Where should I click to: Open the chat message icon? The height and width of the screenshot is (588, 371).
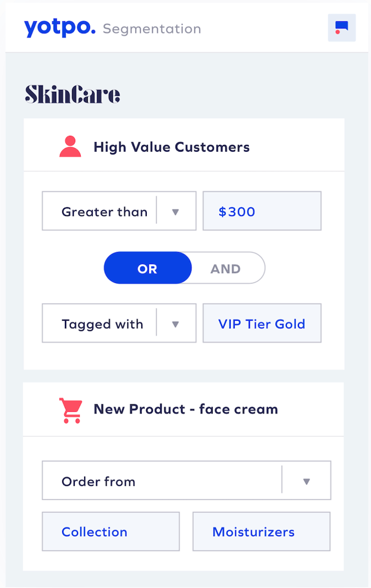(341, 27)
